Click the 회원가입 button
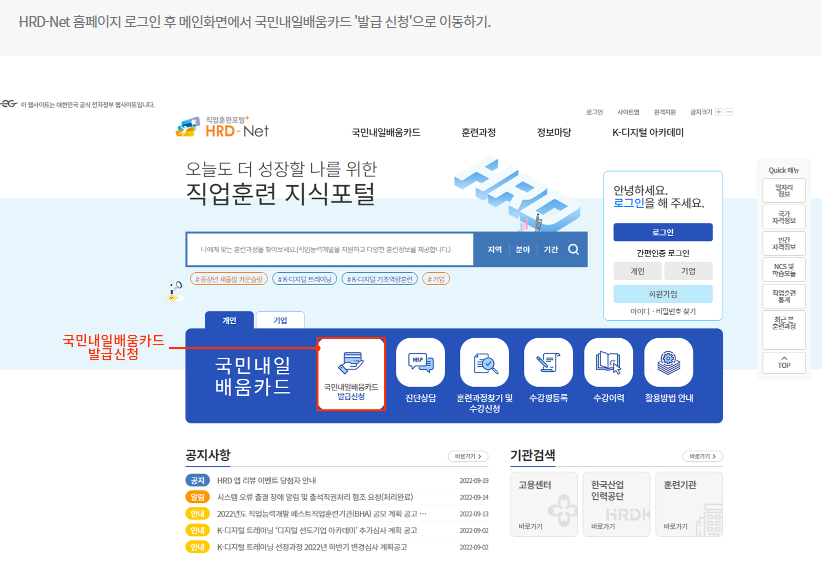Viewport: 822px width, 584px height. pyautogui.click(x=663, y=294)
